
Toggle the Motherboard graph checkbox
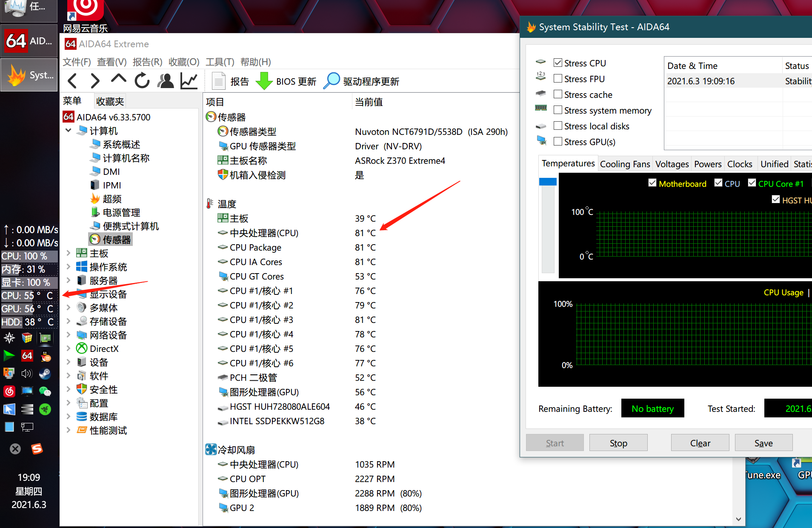[x=652, y=183]
